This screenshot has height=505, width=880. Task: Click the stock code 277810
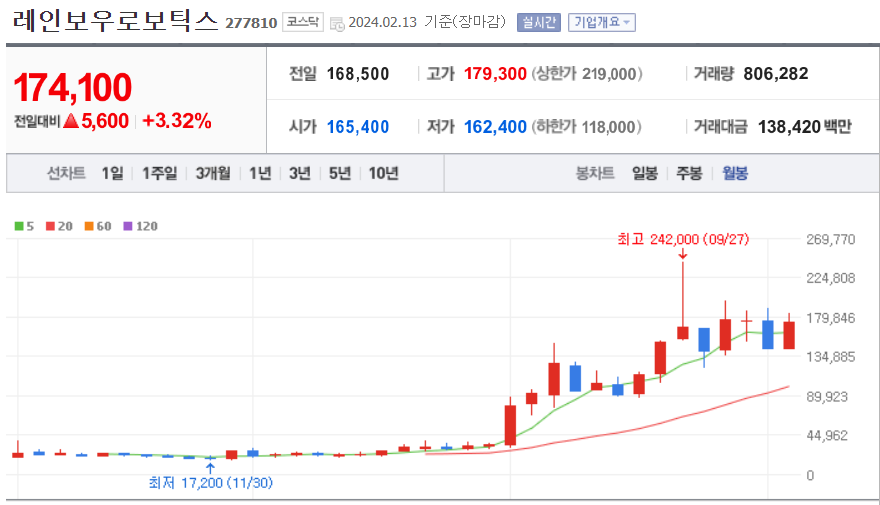tap(251, 23)
